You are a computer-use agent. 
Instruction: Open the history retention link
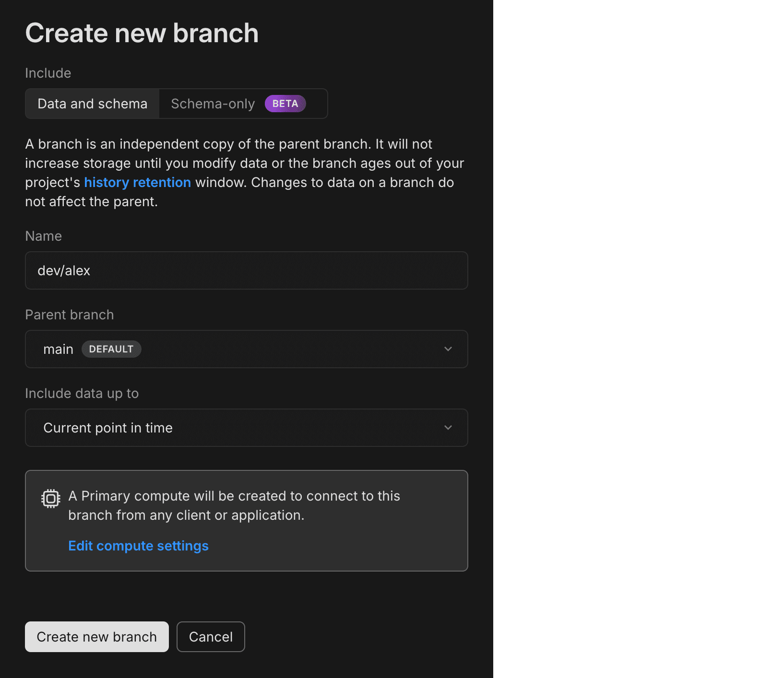pos(137,182)
